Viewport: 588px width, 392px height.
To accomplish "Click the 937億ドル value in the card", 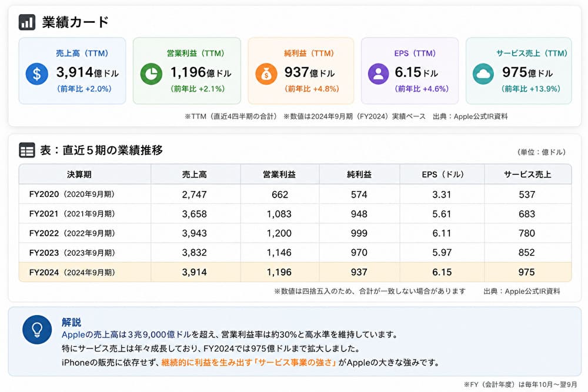I will 309,72.
